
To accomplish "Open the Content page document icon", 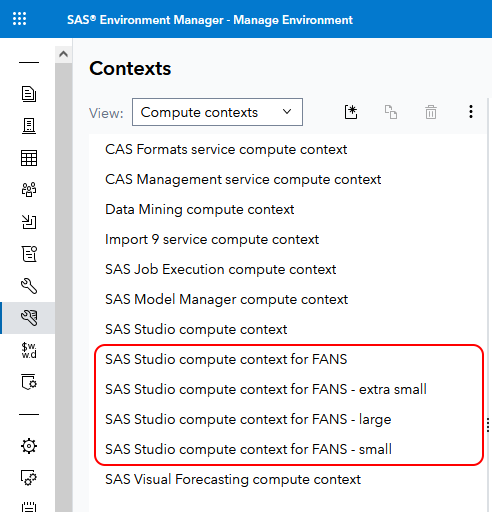I will click(x=29, y=94).
